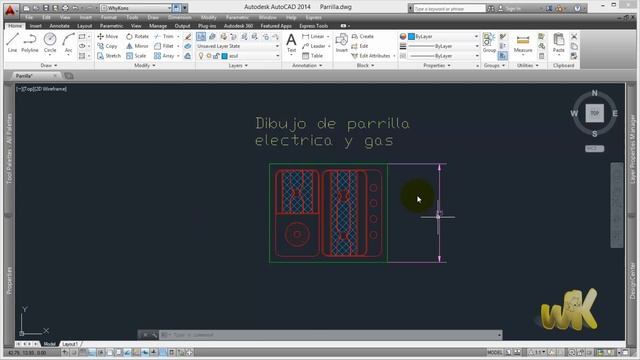This screenshot has width=640, height=360.
Task: Click the Insert block tool
Action: [x=341, y=43]
